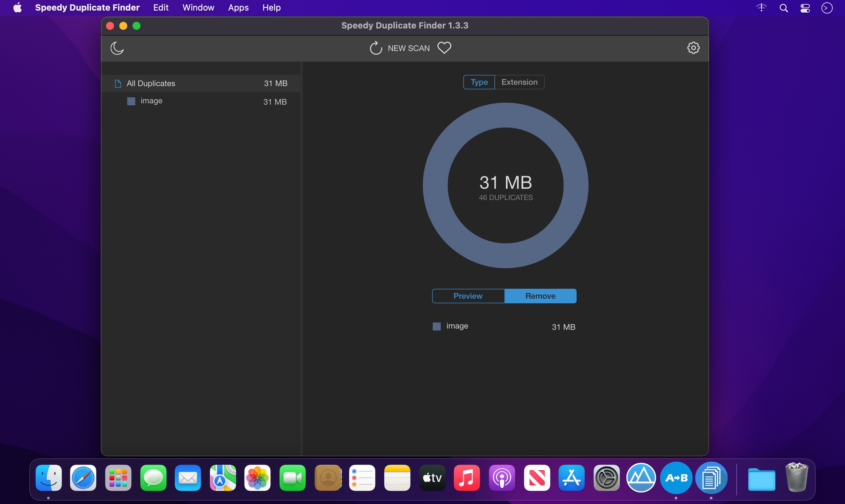Click the heart favorite icon
Viewport: 845px width, 504px height.
click(x=444, y=48)
